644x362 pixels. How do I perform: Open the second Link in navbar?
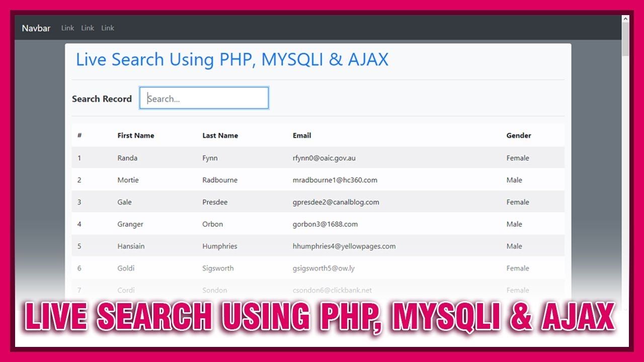coord(88,28)
